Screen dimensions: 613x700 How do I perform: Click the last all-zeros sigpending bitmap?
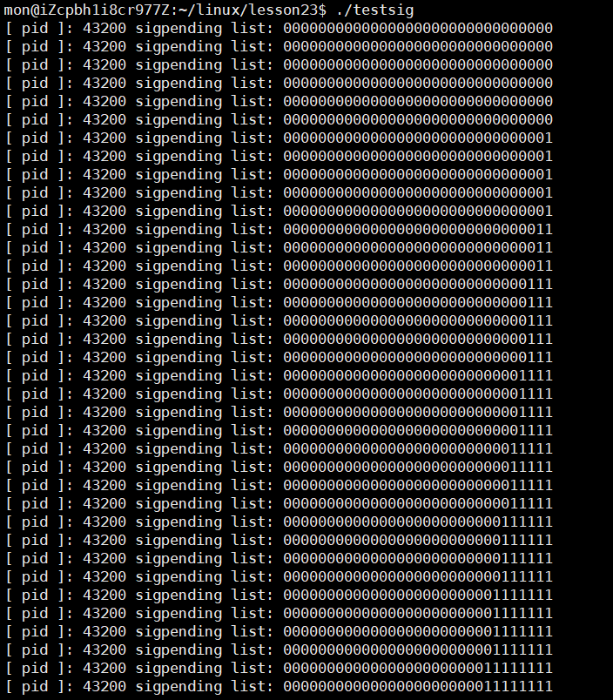tap(418, 119)
